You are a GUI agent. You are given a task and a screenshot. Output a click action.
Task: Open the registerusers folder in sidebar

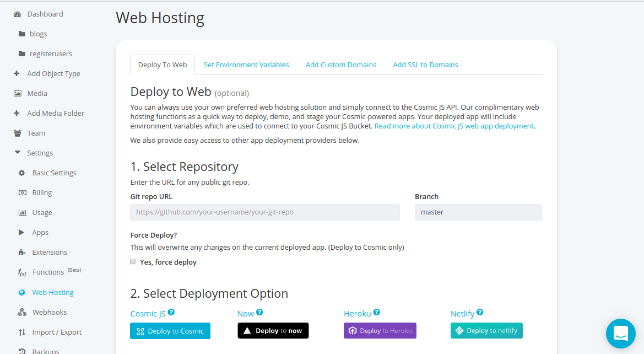coord(51,53)
